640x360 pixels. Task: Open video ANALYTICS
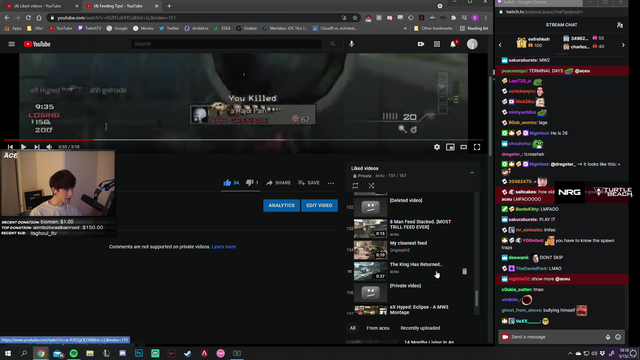pyautogui.click(x=281, y=205)
